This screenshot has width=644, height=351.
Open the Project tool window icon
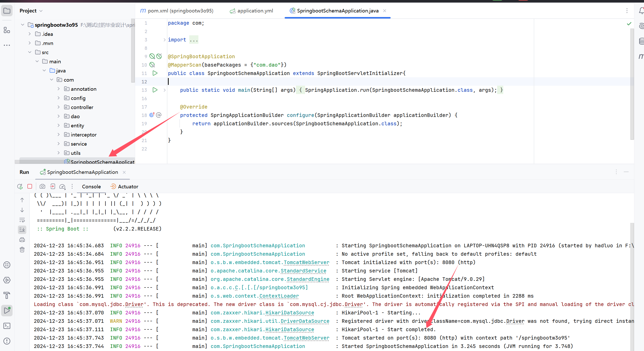click(7, 11)
